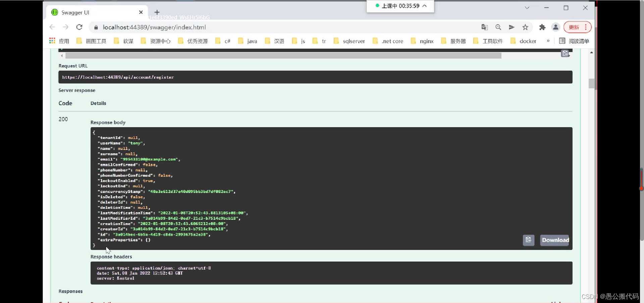
Task: Click the horizontal scrollbar of curl box
Action: (283, 56)
